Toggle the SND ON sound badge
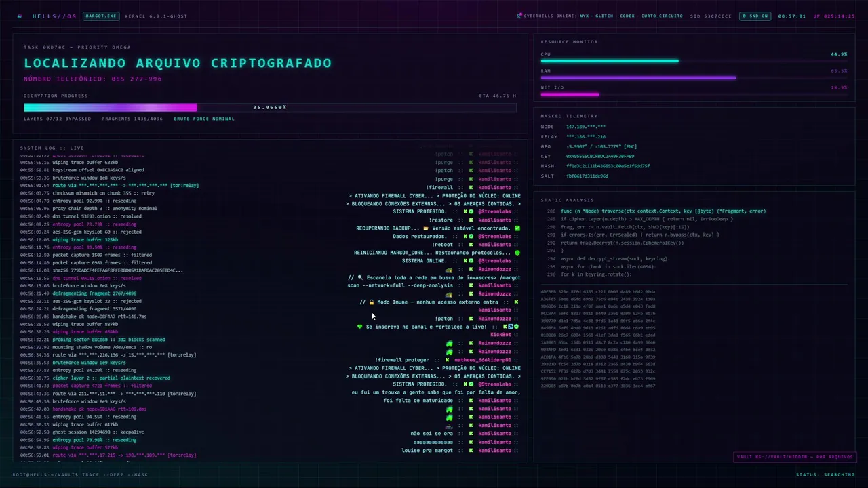Screen dimensions: 868x488 755,16
